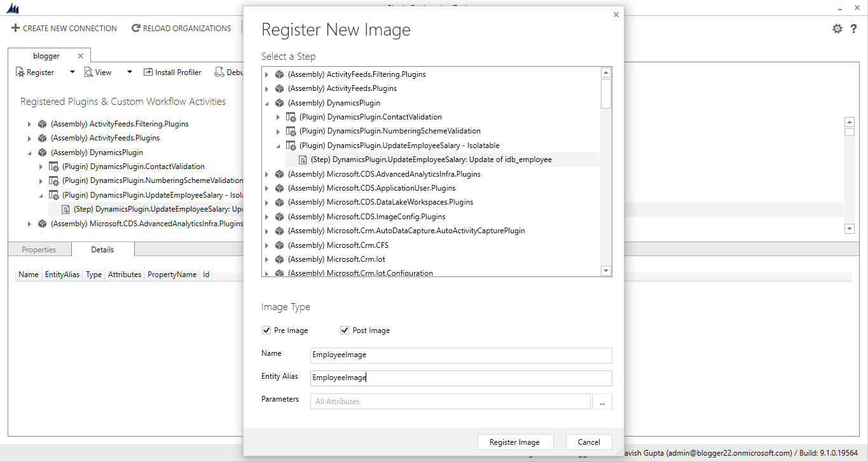Click ContactValidation plugin icon in dialog
This screenshot has height=462, width=868.
[x=291, y=117]
